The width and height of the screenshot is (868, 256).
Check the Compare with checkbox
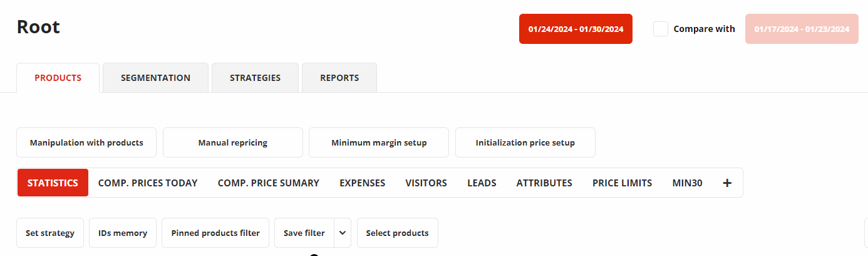coord(661,29)
